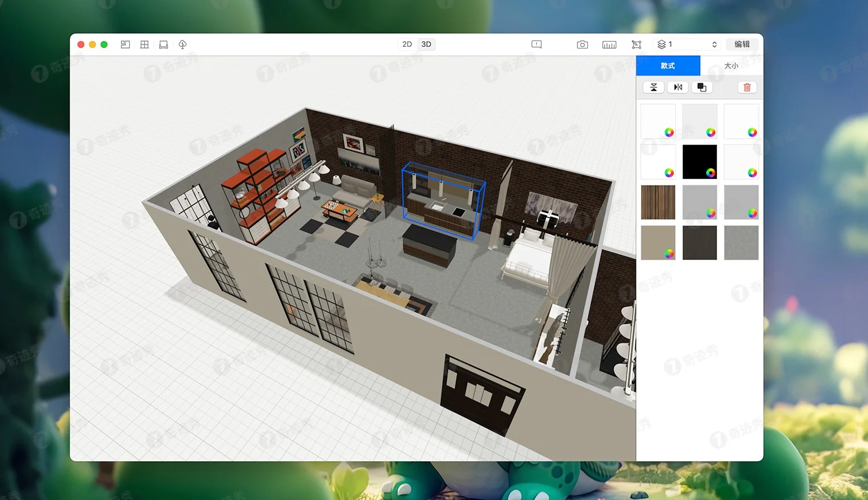
Task: Open the floor plan drawing tool
Action: (125, 45)
